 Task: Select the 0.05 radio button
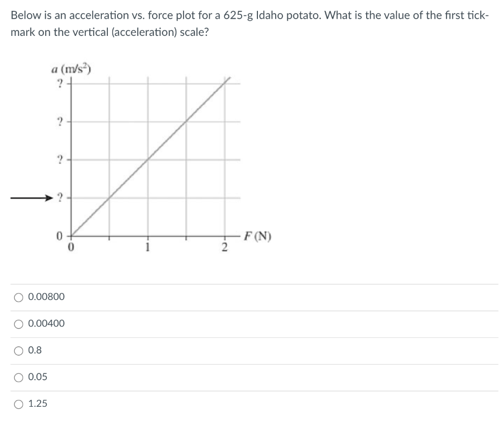tap(18, 377)
